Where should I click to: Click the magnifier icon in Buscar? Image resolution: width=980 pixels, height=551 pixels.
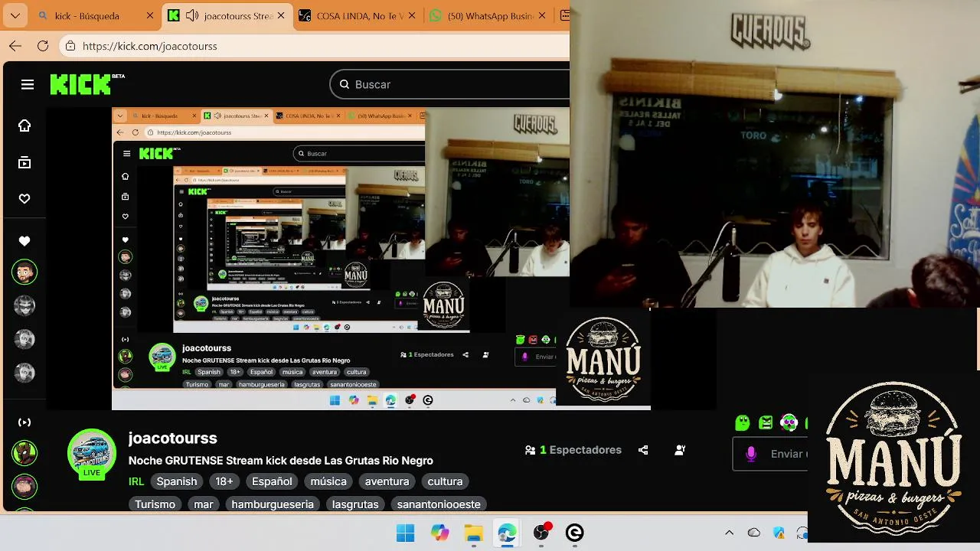pos(345,84)
